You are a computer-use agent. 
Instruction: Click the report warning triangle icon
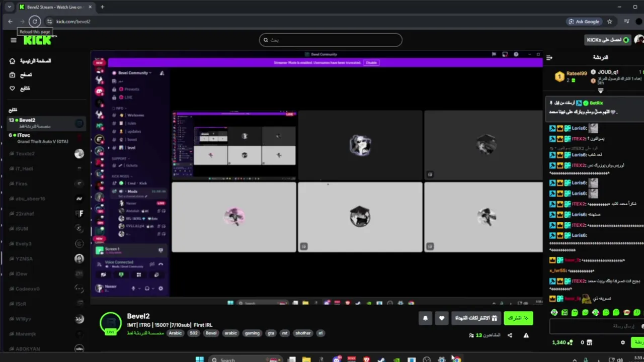pyautogui.click(x=526, y=335)
